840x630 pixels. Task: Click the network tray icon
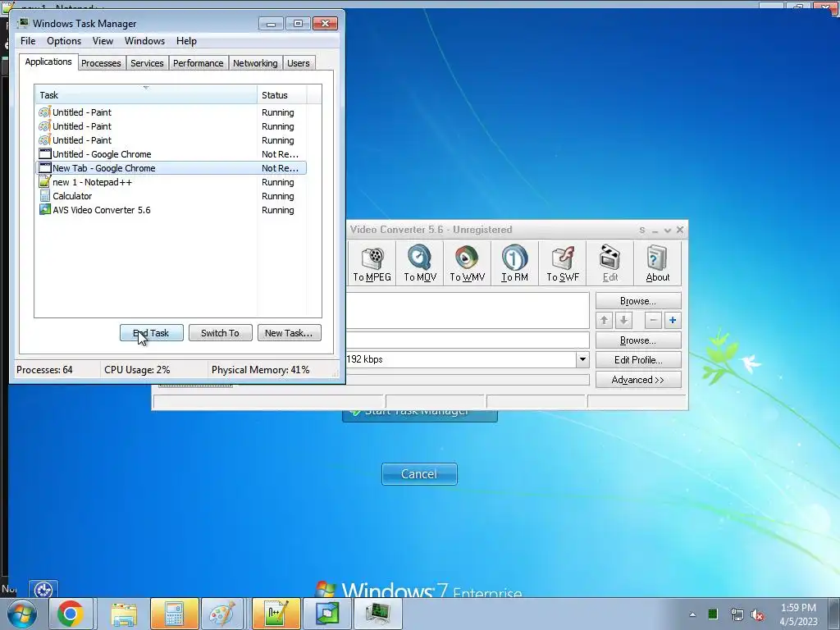click(x=737, y=614)
